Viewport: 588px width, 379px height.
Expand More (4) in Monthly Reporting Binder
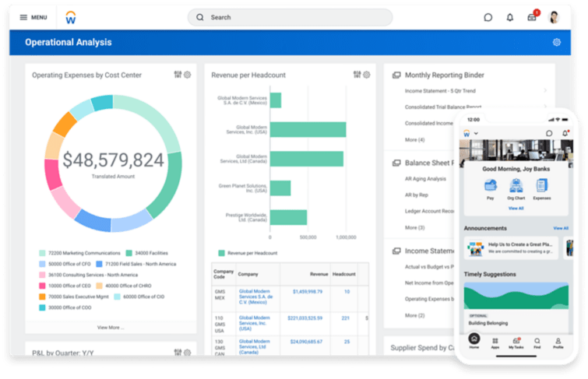415,140
